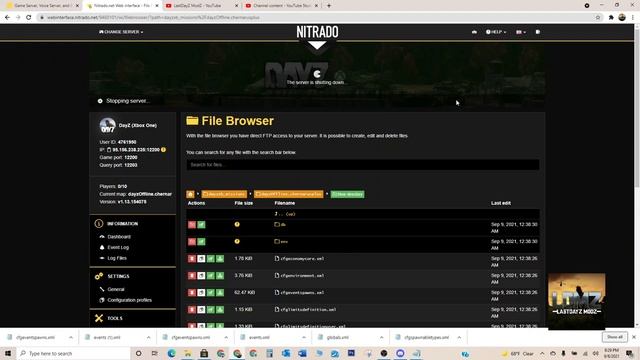Open the Windows Start menu
This screenshot has width=640, height=360.
[x=8, y=353]
